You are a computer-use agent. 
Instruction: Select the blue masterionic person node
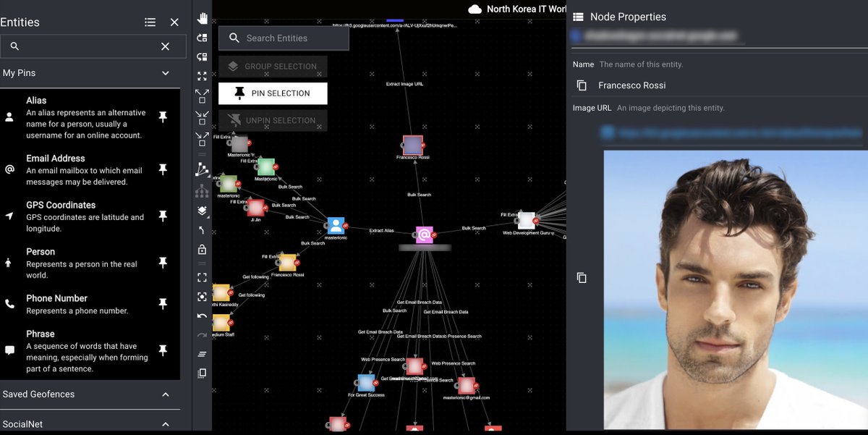(x=336, y=225)
